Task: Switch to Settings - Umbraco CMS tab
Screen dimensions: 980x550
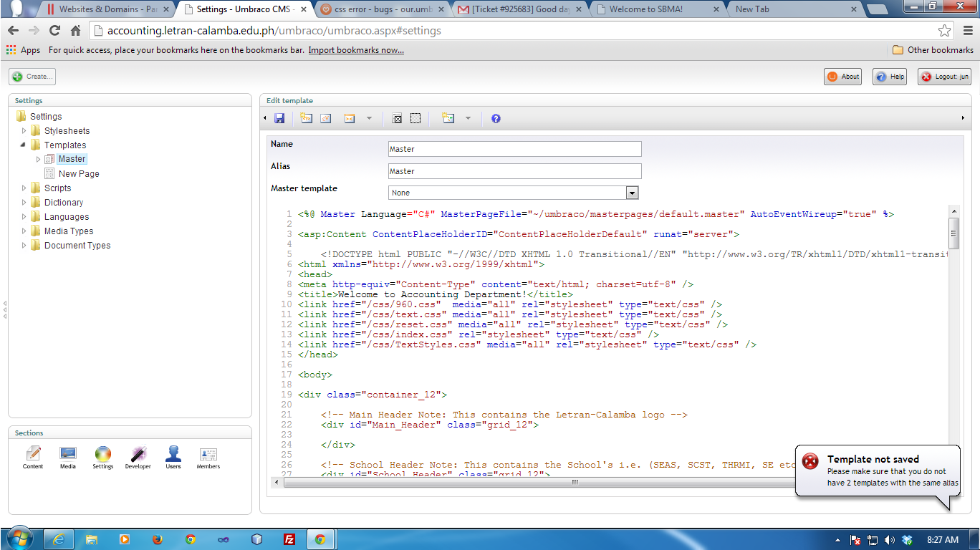Action: [x=244, y=9]
